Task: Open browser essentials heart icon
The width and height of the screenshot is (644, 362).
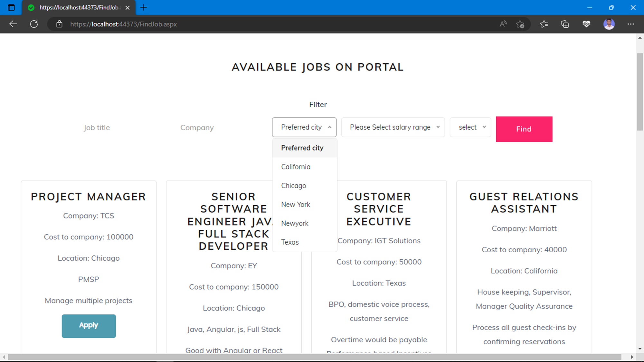Action: pos(586,24)
